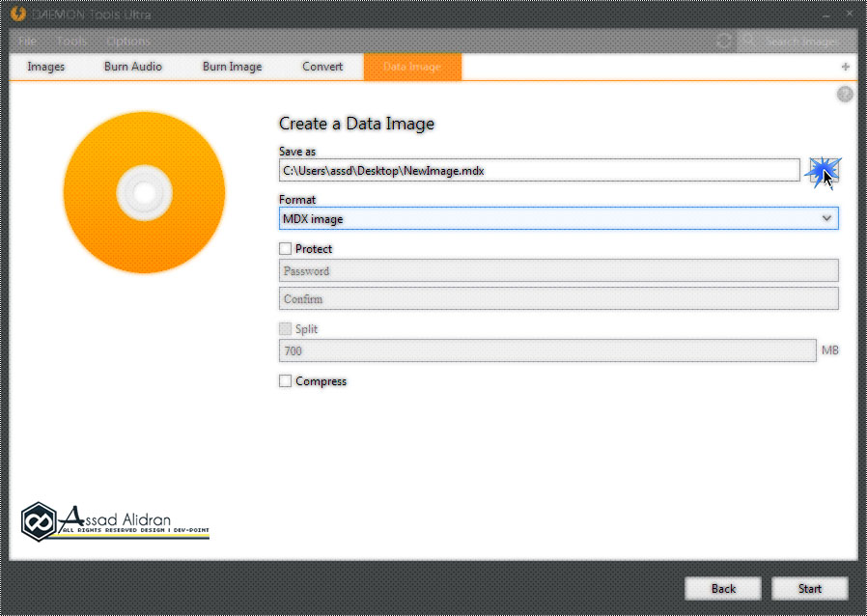Click the Confirm password field
Screen dimensions: 867x616
558,298
